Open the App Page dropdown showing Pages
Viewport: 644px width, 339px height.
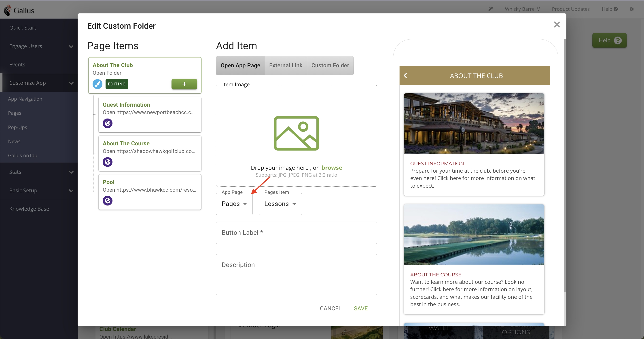coord(234,204)
